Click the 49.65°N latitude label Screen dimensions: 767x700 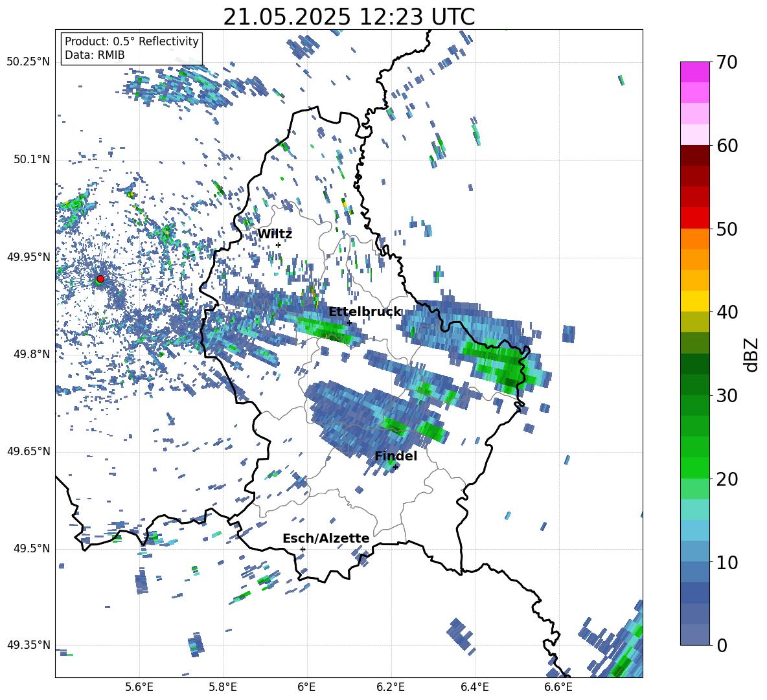(x=29, y=451)
